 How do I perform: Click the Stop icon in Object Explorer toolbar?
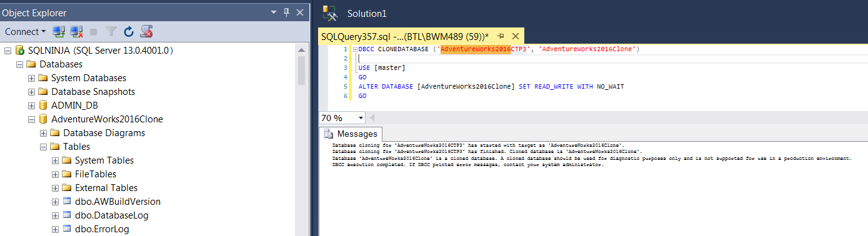click(x=94, y=31)
